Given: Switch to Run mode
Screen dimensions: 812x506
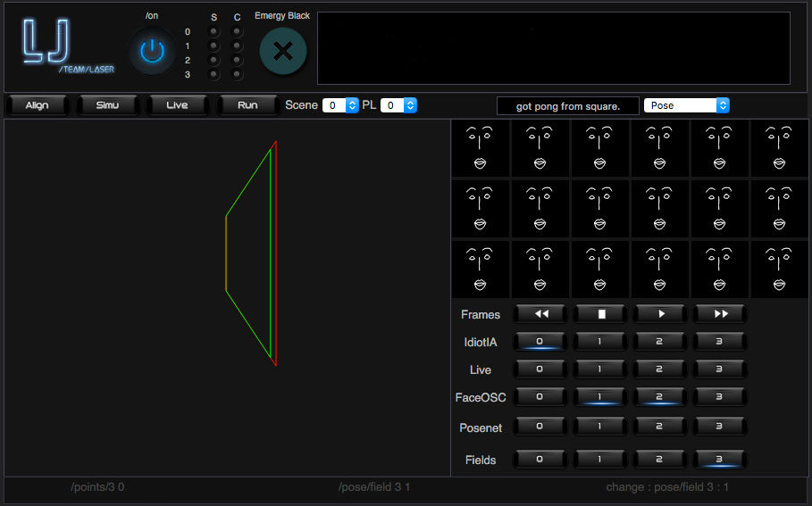Looking at the screenshot, I should pyautogui.click(x=247, y=105).
